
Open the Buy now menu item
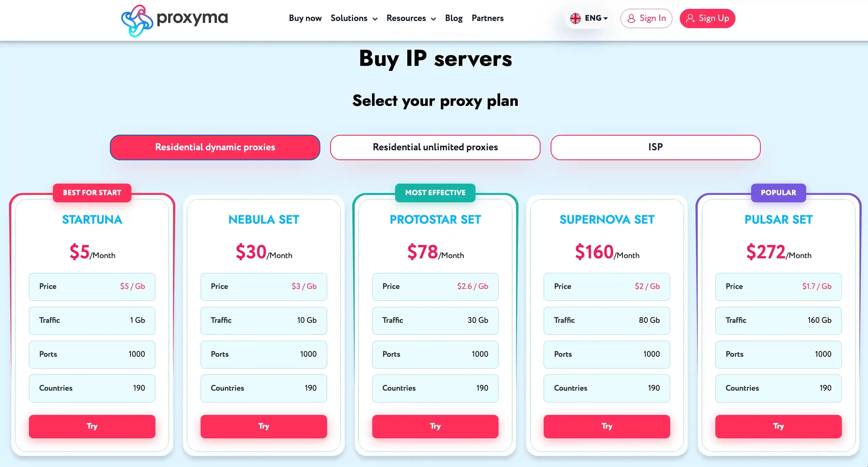click(305, 18)
